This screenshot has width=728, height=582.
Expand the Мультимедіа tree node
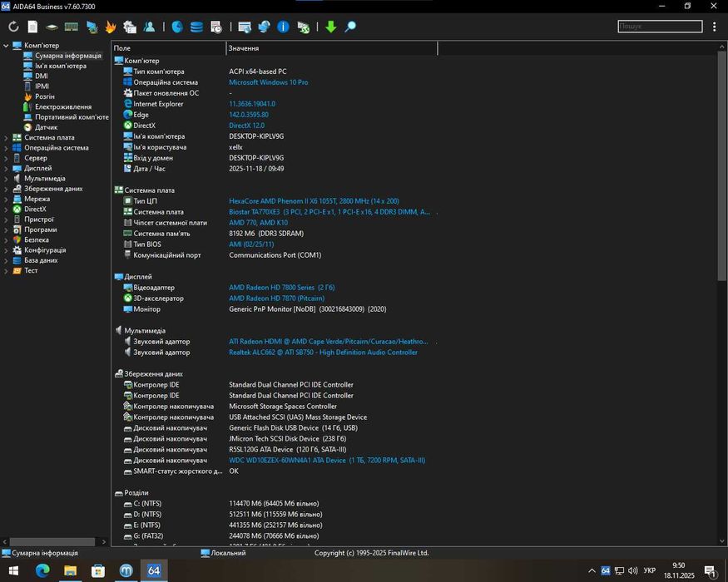click(x=7, y=179)
